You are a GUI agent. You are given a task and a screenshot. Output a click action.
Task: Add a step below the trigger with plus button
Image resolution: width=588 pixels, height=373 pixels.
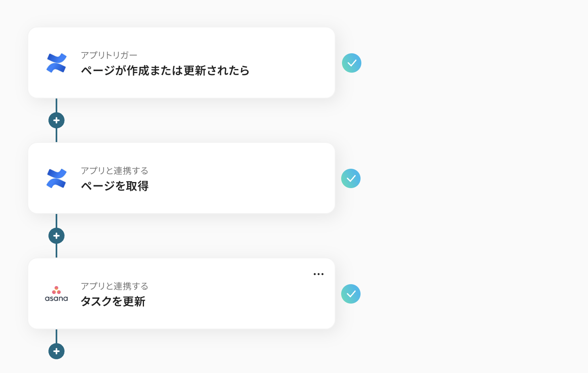56,120
